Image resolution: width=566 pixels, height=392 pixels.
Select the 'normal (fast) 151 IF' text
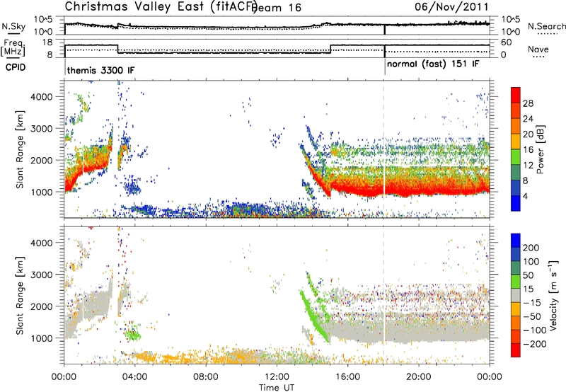433,64
